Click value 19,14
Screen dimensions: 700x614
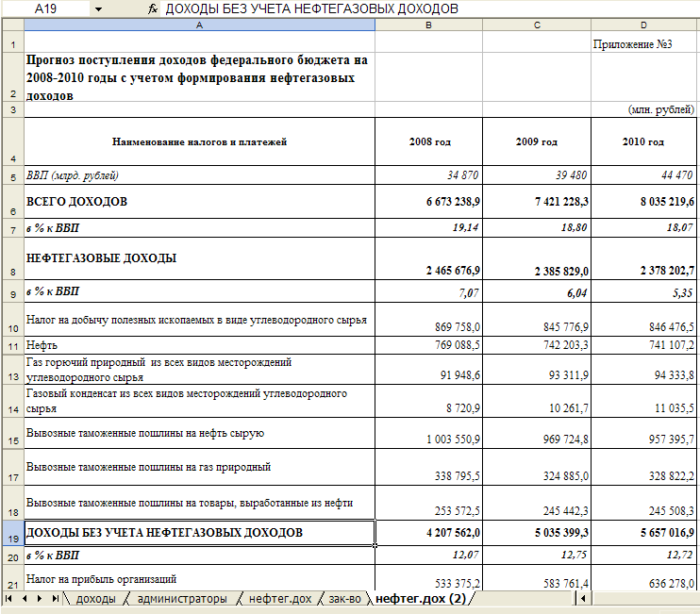[x=428, y=228]
